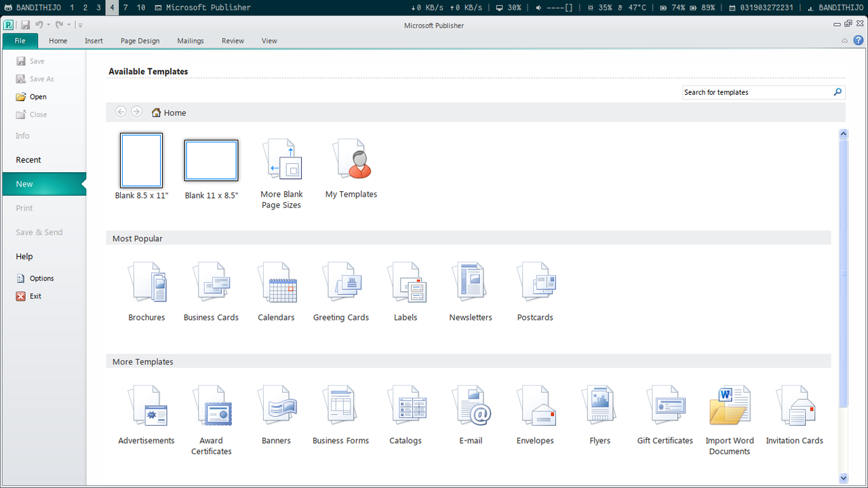Minimize the ribbon using the chevron

845,41
